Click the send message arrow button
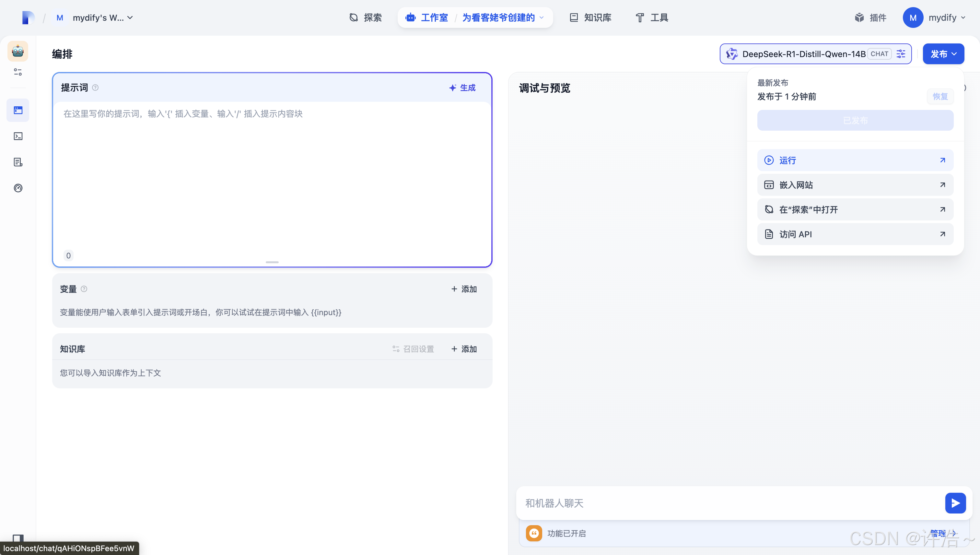 click(x=955, y=503)
